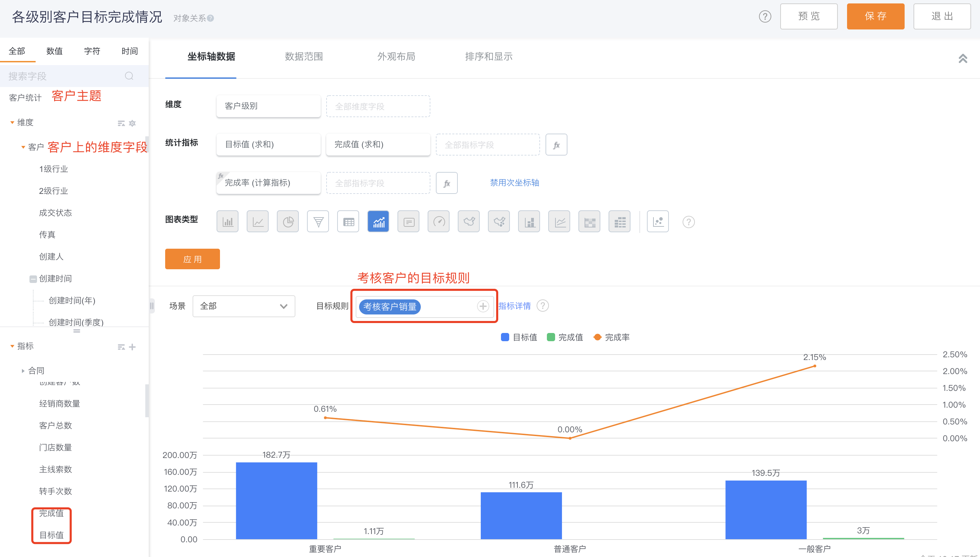
Task: Click the panel resize handle beside 场景
Action: (x=152, y=306)
